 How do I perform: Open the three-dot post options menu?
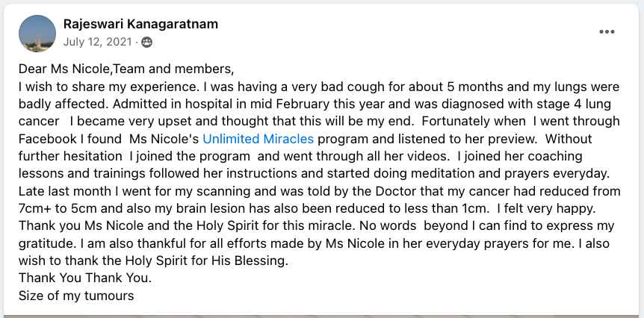(606, 32)
